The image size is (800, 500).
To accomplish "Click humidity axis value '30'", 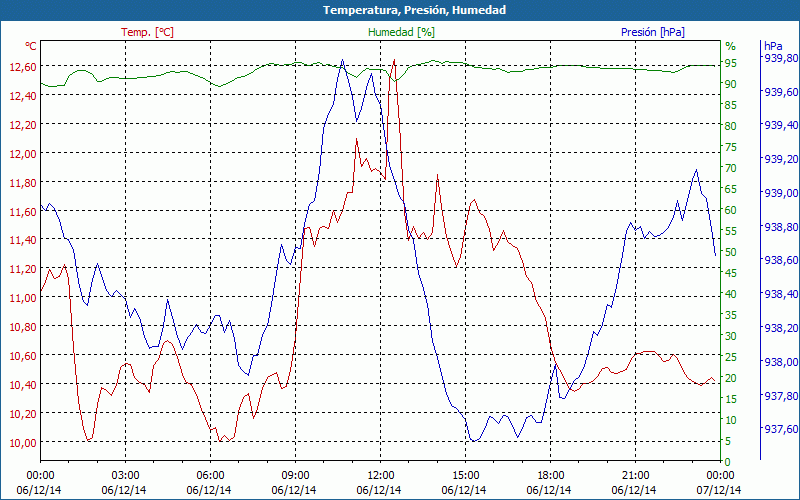I will click(731, 336).
